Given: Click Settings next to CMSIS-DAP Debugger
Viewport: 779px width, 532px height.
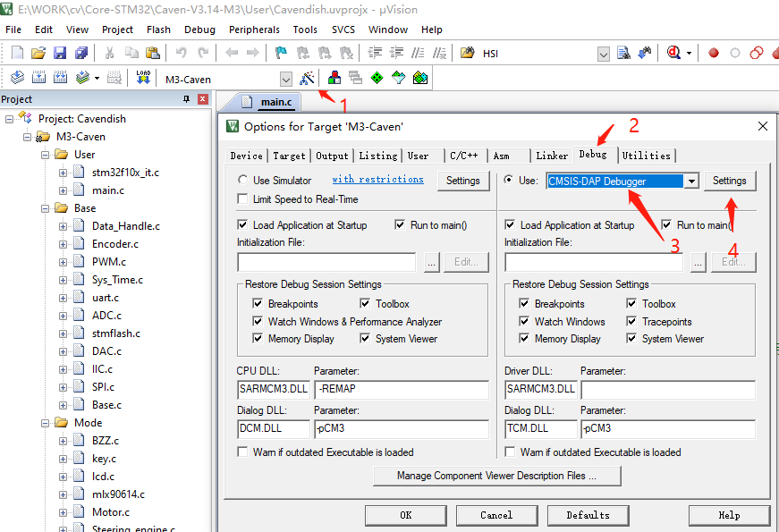Looking at the screenshot, I should pyautogui.click(x=729, y=181).
